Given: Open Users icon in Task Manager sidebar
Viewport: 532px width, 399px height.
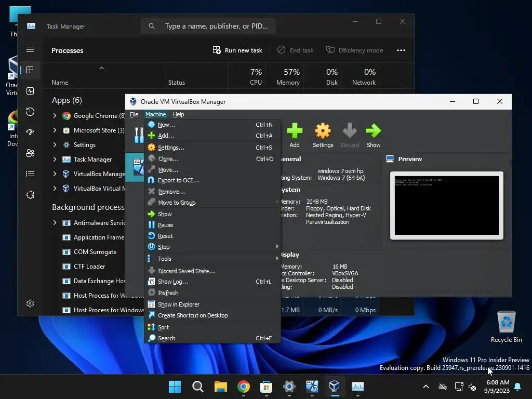Looking at the screenshot, I should click(30, 153).
